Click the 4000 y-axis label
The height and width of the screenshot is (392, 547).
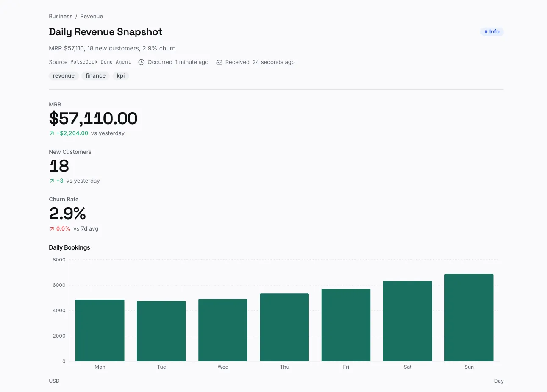tap(59, 311)
